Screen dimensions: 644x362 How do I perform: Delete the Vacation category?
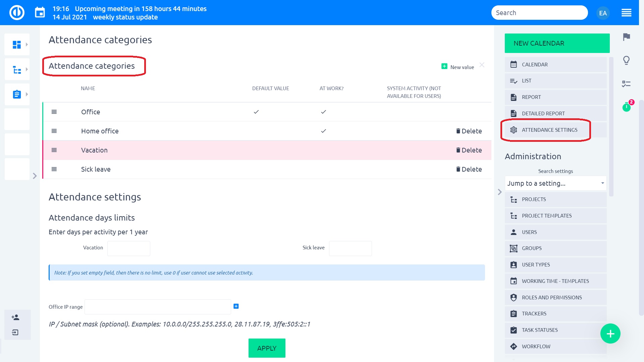[469, 150]
